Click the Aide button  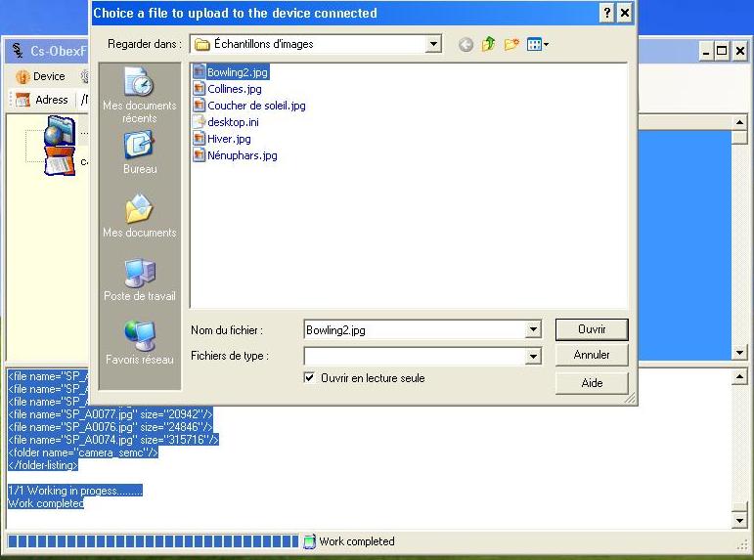click(x=592, y=383)
